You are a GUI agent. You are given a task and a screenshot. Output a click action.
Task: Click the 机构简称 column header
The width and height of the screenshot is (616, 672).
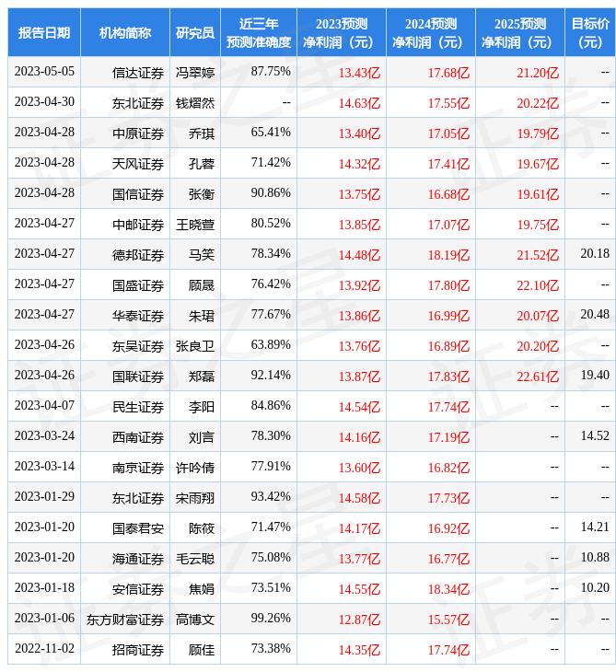pyautogui.click(x=124, y=32)
